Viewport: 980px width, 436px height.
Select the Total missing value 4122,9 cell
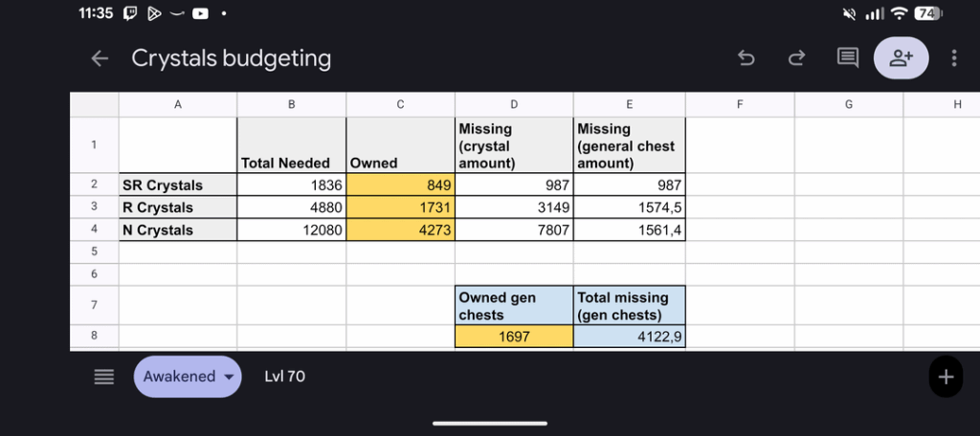(629, 337)
